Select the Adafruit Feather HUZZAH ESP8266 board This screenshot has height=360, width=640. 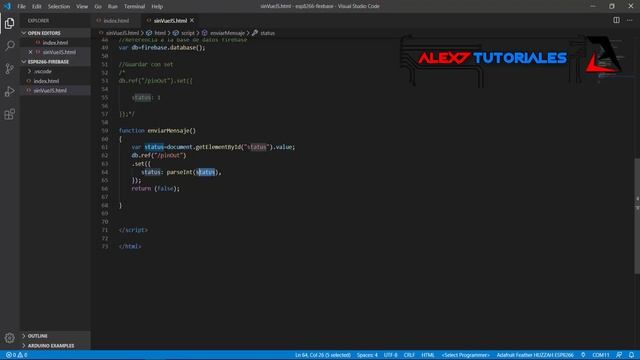tap(535, 355)
